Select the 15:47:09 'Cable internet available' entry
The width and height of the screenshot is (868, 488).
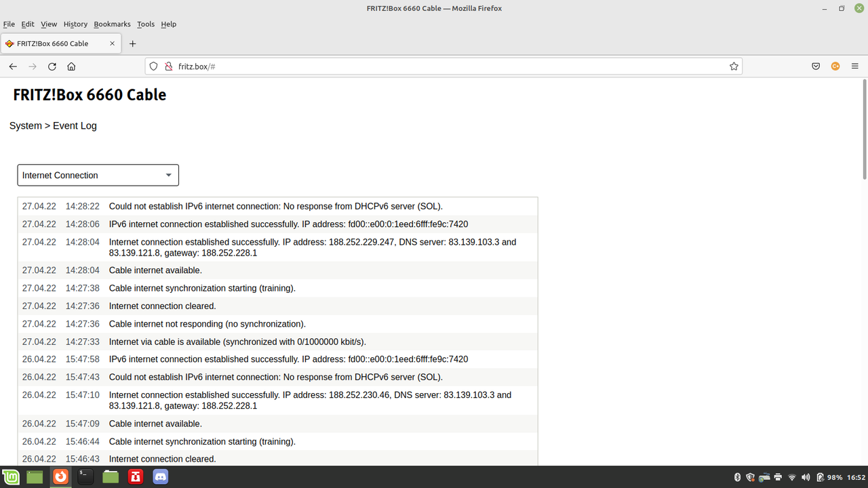pyautogui.click(x=277, y=424)
